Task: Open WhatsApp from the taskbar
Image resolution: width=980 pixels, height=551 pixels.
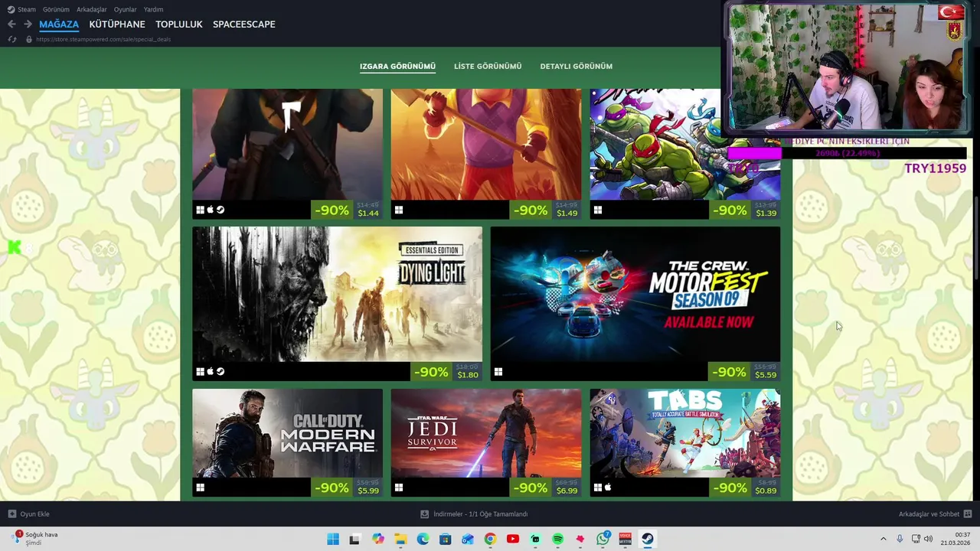Action: coord(603,540)
